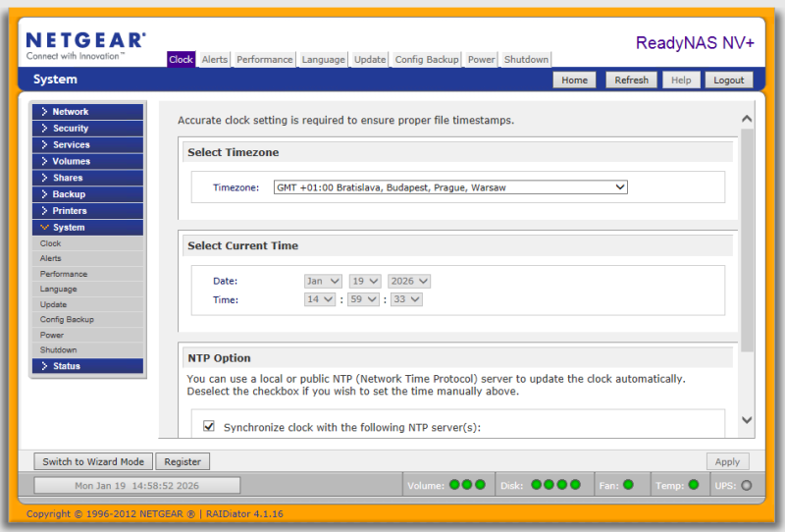Viewport: 785px width, 532px height.
Task: Click the Help button
Action: [x=681, y=80]
